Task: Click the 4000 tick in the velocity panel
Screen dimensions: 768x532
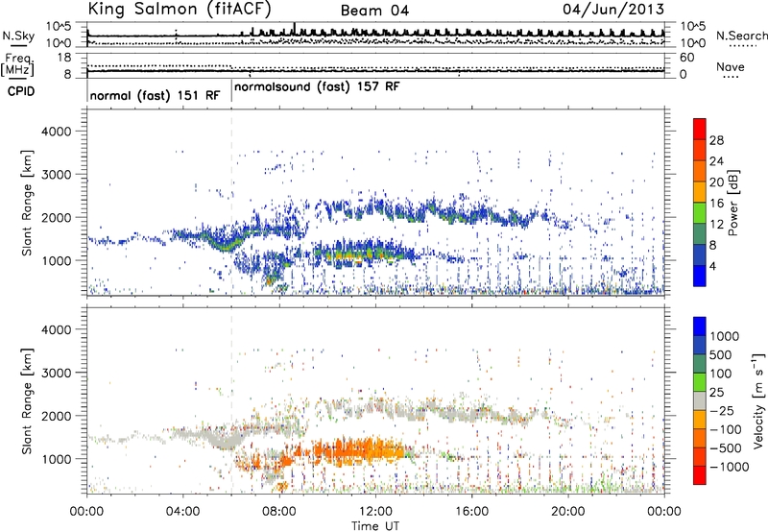Action: [x=56, y=329]
